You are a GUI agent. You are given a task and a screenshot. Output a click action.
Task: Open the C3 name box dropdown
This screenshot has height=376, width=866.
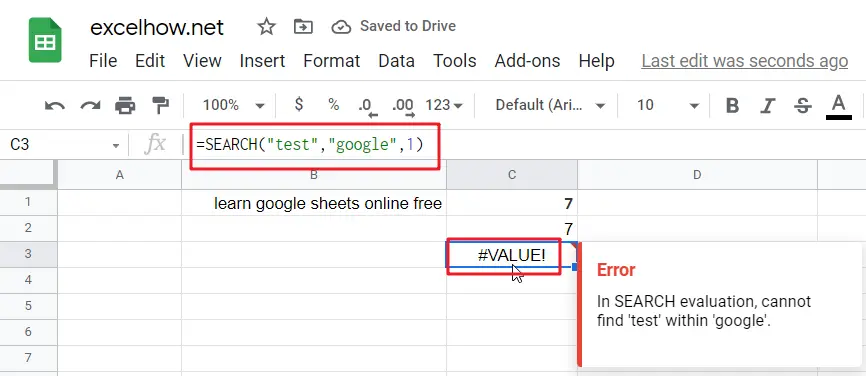pyautogui.click(x=116, y=146)
